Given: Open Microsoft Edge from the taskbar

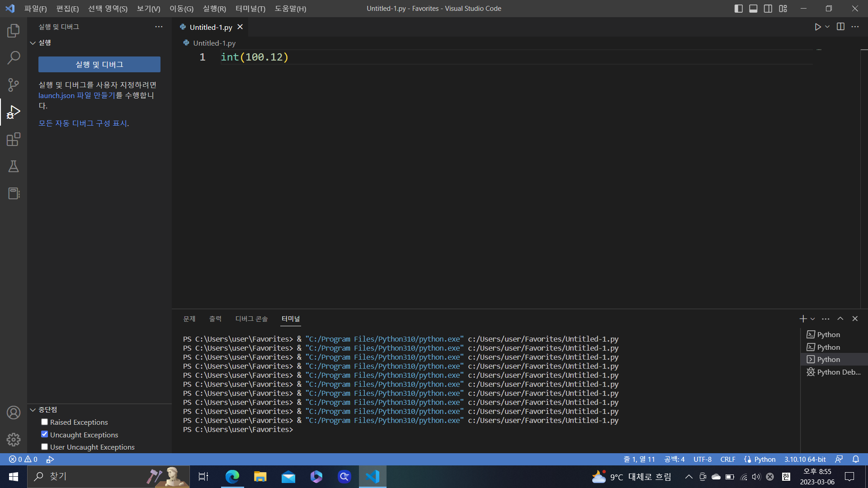Looking at the screenshot, I should coord(232,477).
